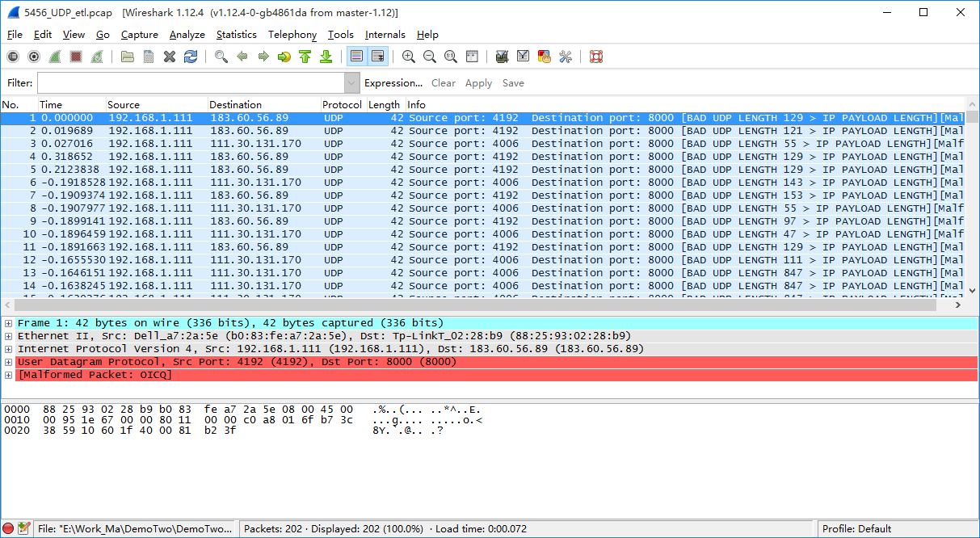Toggle colorize packet list
This screenshot has height=538, width=980.
[356, 57]
